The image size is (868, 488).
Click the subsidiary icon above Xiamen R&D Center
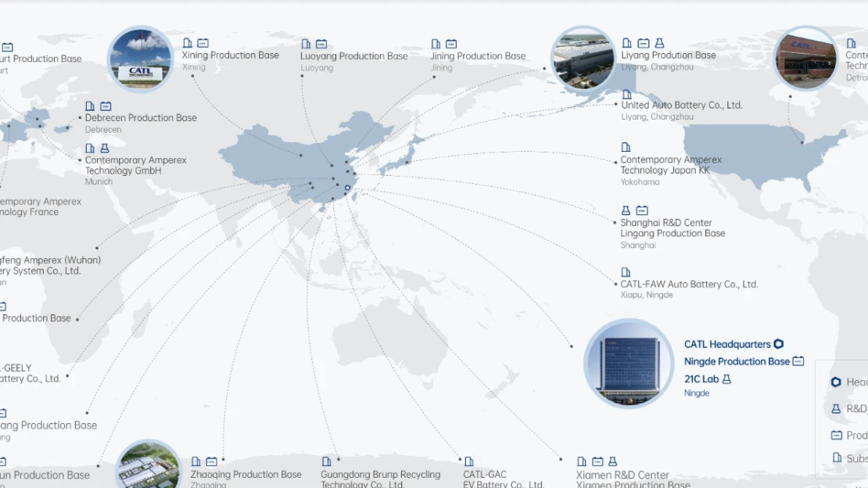[x=582, y=461]
